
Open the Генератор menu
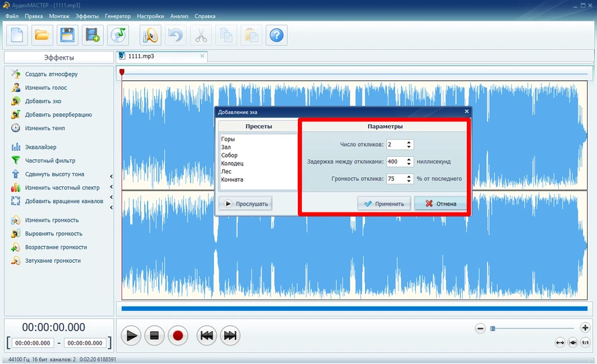point(117,15)
